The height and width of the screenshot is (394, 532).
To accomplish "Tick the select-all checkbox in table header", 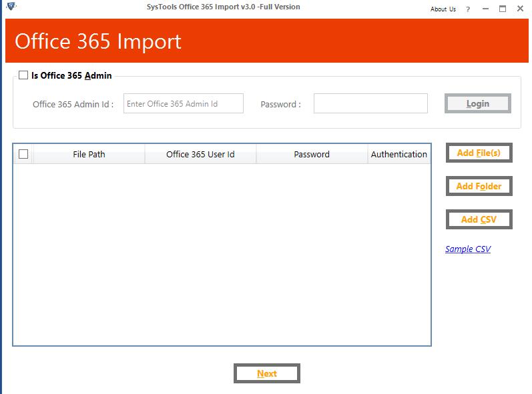I will click(x=23, y=154).
